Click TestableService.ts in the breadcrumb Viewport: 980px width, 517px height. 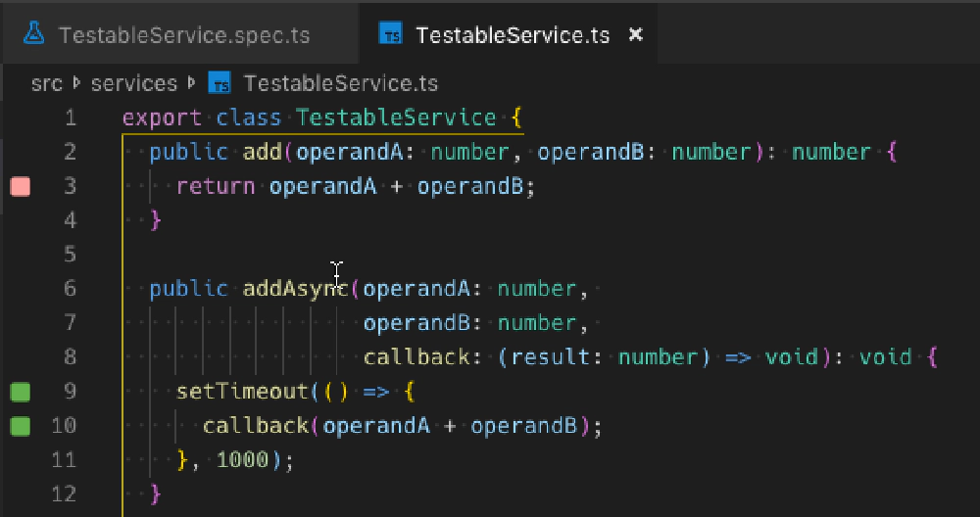[341, 83]
